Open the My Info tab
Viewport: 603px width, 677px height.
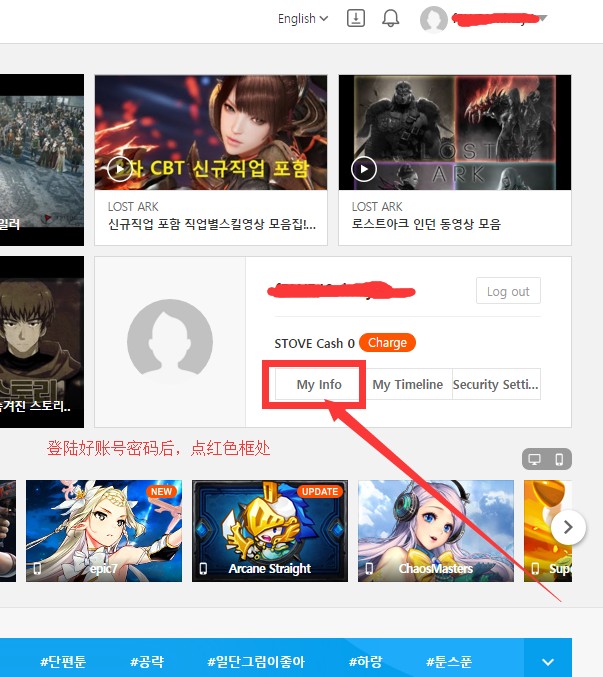[319, 384]
